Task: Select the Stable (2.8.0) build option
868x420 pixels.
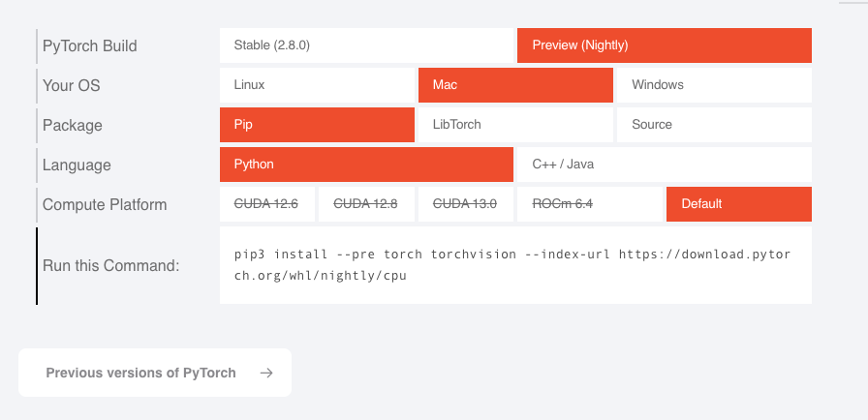Action: click(x=366, y=45)
